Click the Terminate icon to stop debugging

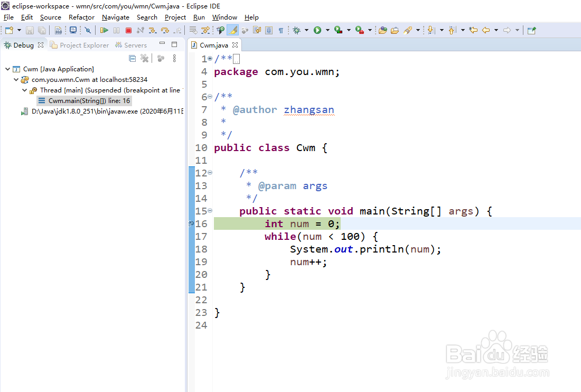(x=128, y=30)
